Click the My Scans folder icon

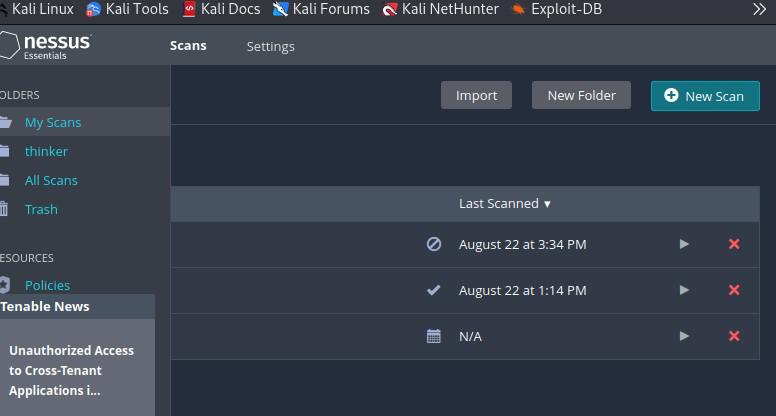5,122
